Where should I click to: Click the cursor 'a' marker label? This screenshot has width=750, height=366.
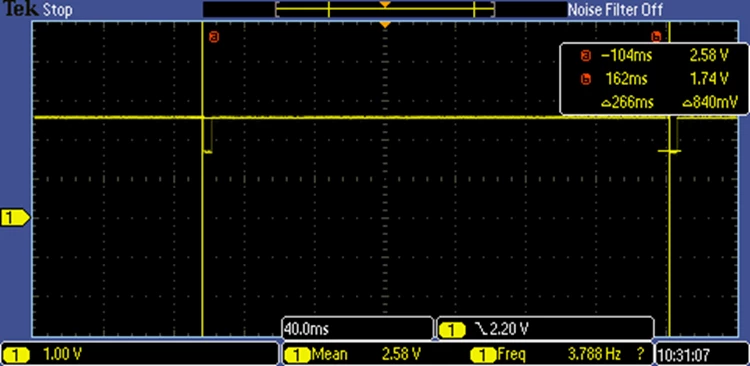click(214, 36)
